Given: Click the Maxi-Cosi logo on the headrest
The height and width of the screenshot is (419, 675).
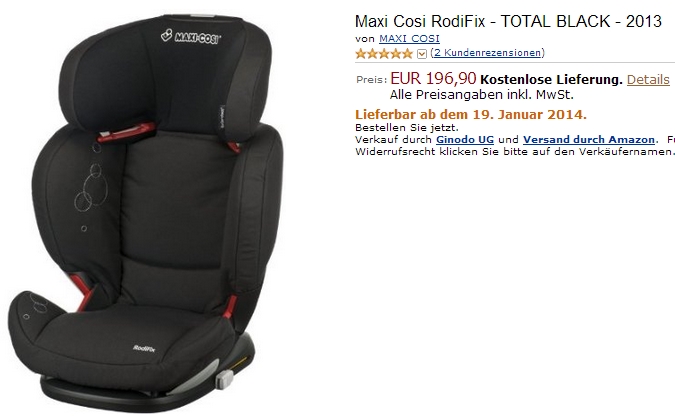Looking at the screenshot, I should [191, 37].
